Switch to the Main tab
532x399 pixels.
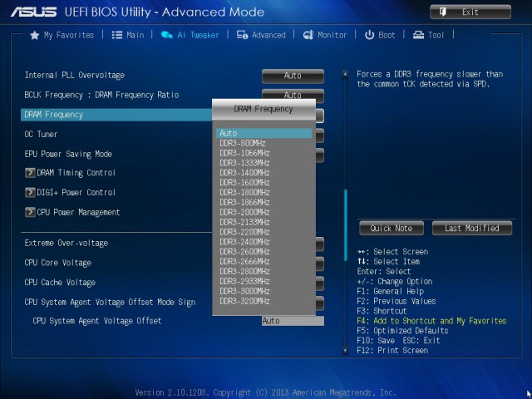[x=128, y=35]
